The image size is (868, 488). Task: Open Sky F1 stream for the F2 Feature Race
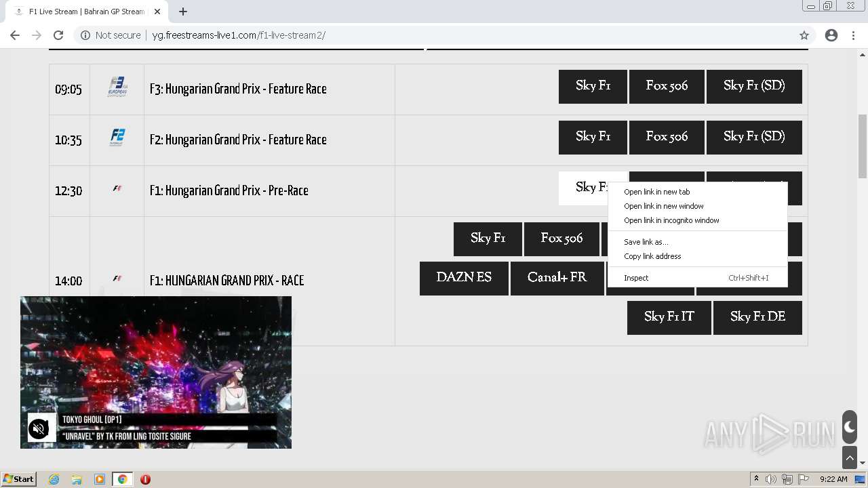593,138
